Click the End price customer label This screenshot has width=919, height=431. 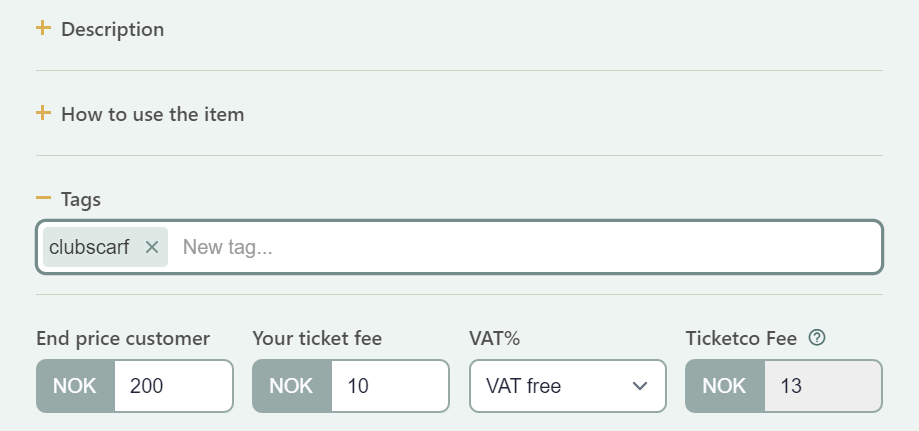pos(123,338)
